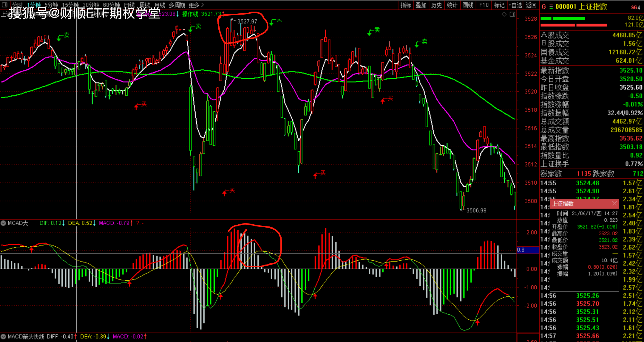Open the 多周期 multi-period view
The height and width of the screenshot is (342, 644).
coord(177,5)
